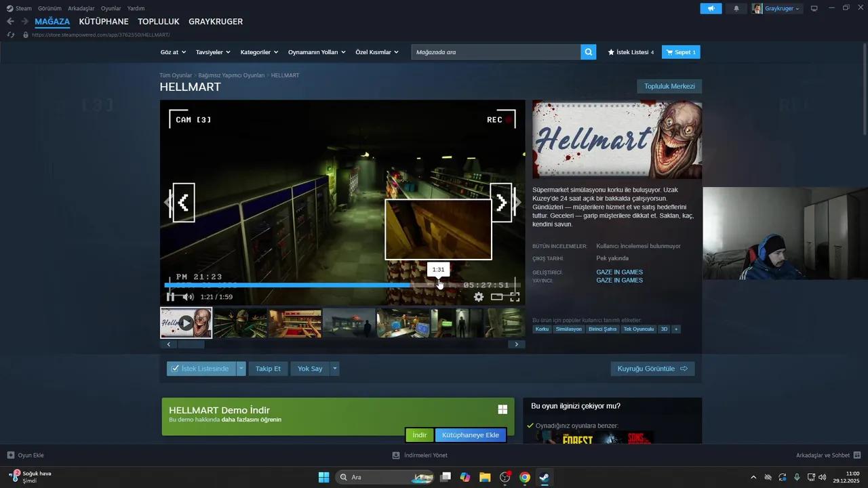Toggle the İstek Listesinde wishlist checkbox
Viewport: 868px width, 488px height.
pos(176,369)
